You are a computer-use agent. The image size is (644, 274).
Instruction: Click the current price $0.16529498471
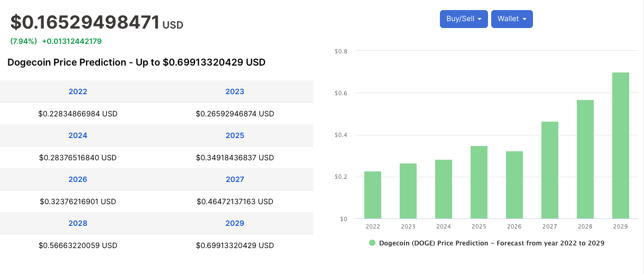pos(85,22)
